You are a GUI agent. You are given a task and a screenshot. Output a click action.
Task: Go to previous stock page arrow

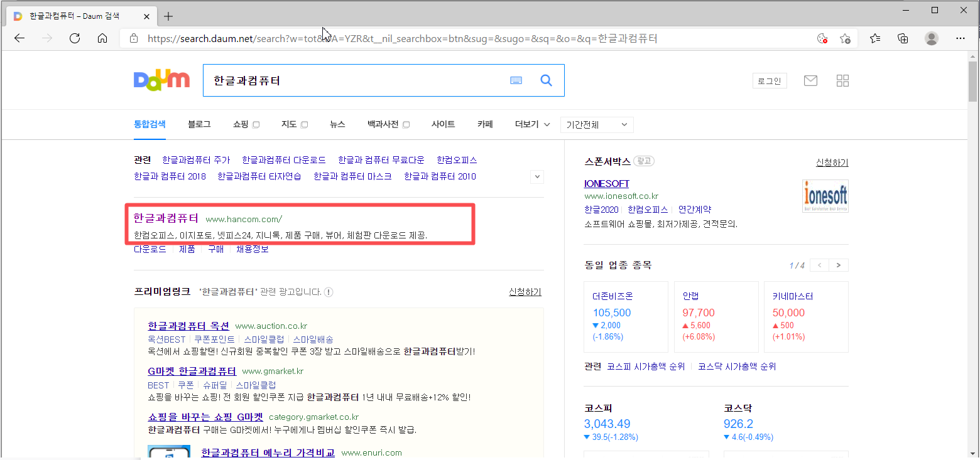click(x=820, y=265)
